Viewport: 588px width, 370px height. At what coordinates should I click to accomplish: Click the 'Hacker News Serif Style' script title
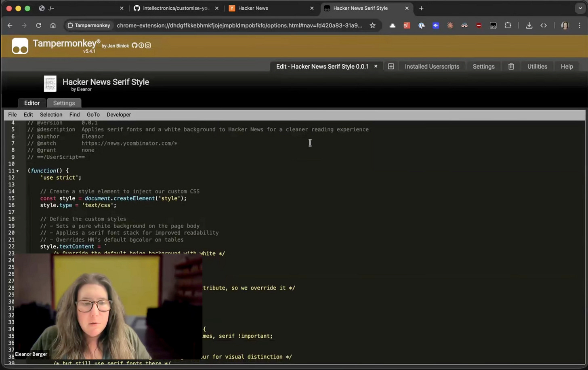coord(106,82)
